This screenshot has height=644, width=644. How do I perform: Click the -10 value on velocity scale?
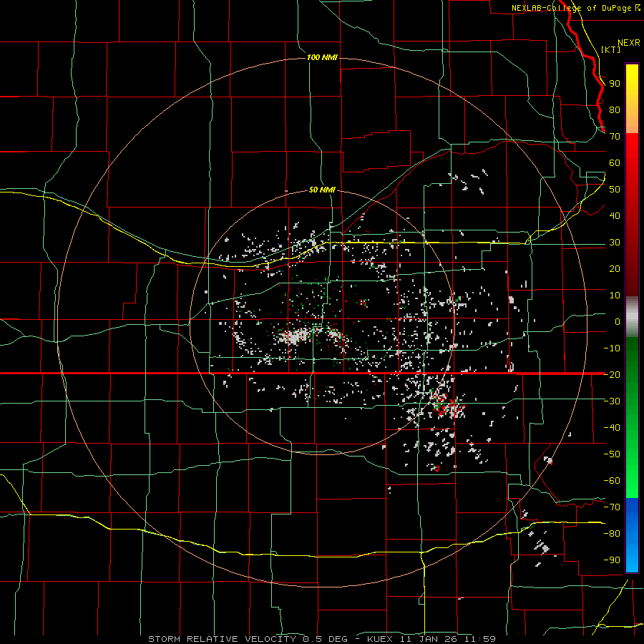612,348
